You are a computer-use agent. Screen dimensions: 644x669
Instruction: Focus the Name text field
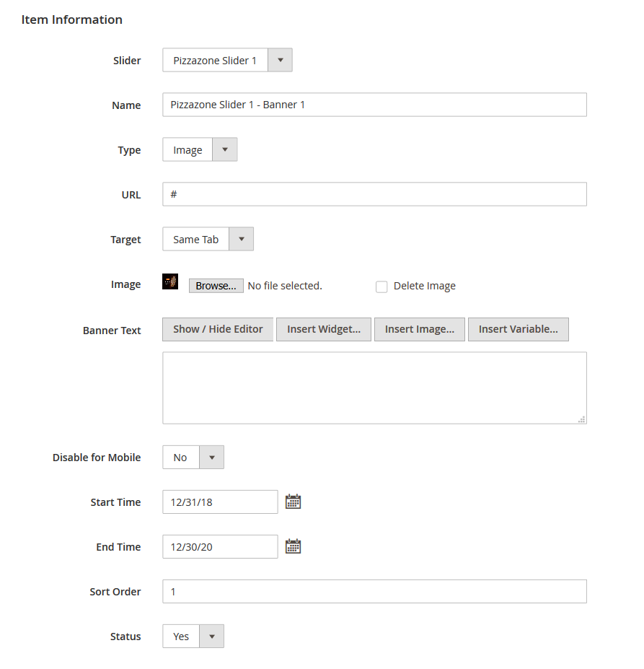(374, 105)
